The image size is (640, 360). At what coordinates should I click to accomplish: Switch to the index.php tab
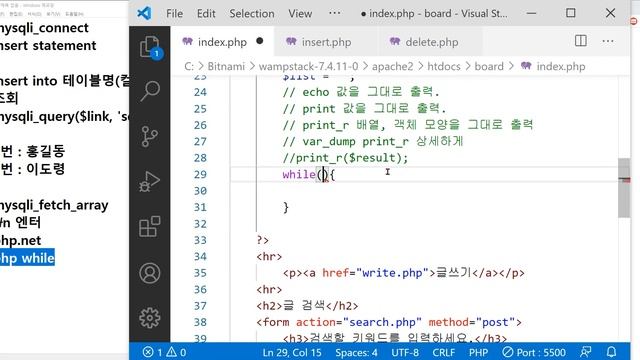(x=222, y=42)
